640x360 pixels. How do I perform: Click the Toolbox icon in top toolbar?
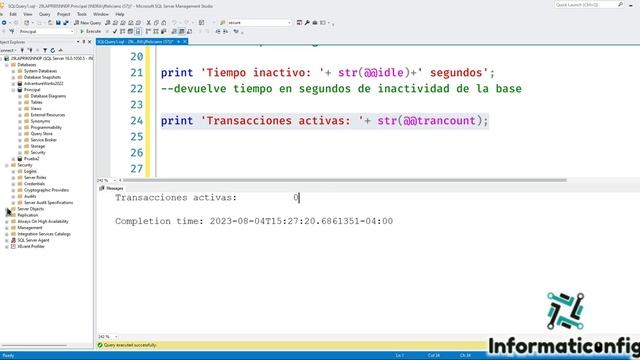pyautogui.click(x=315, y=23)
